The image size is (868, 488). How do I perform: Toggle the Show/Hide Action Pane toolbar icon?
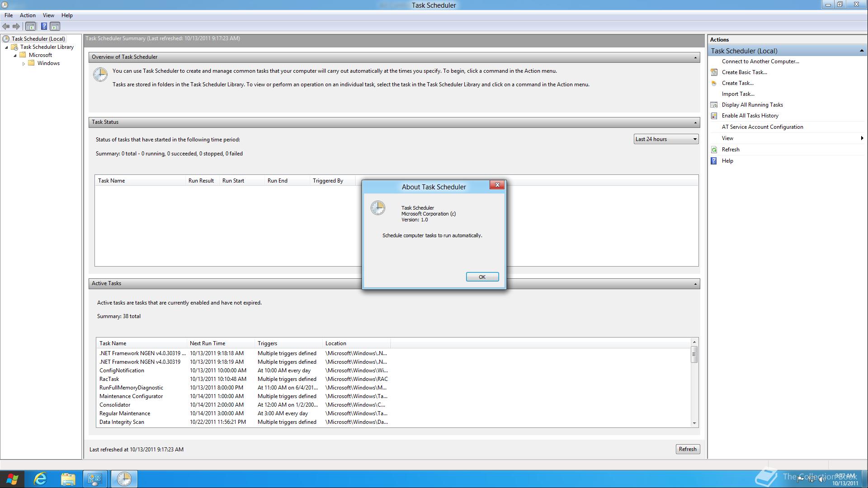click(55, 27)
